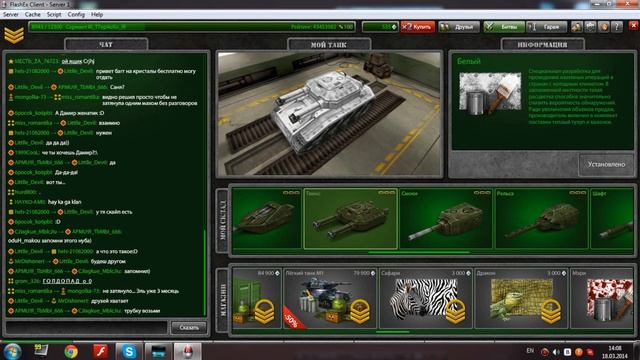Viewport: 640px width, 360px height.
Task: Select the ЧАТ tab
Action: [106, 44]
